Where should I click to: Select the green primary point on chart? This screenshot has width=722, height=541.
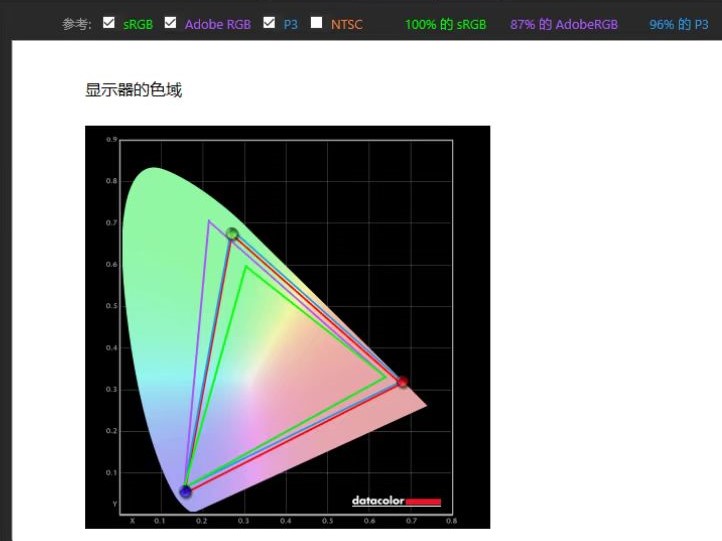tap(233, 234)
